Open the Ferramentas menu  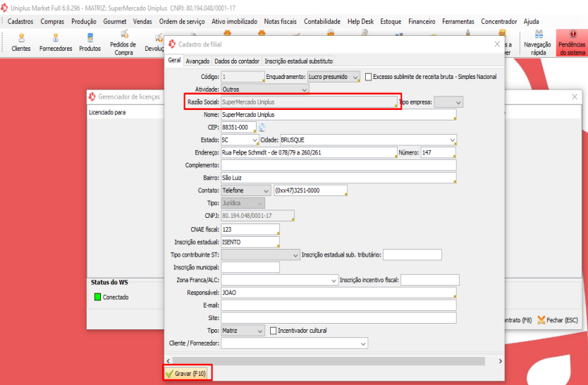click(458, 21)
